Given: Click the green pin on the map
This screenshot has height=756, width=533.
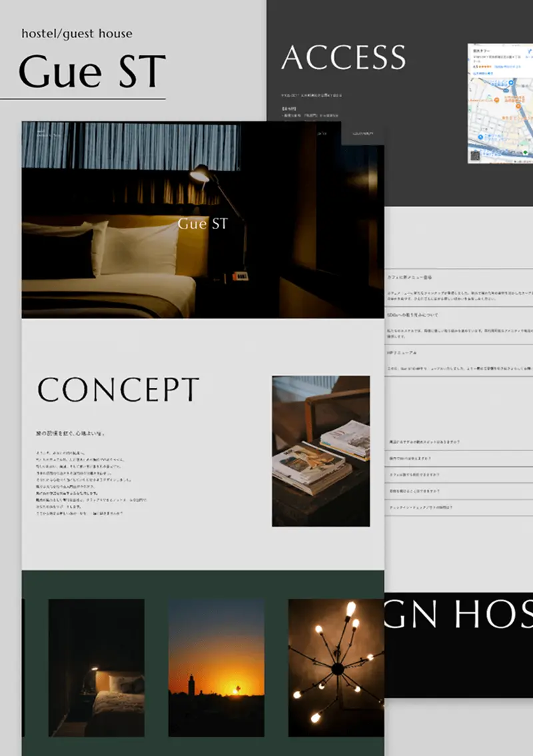Looking at the screenshot, I should 526,153.
